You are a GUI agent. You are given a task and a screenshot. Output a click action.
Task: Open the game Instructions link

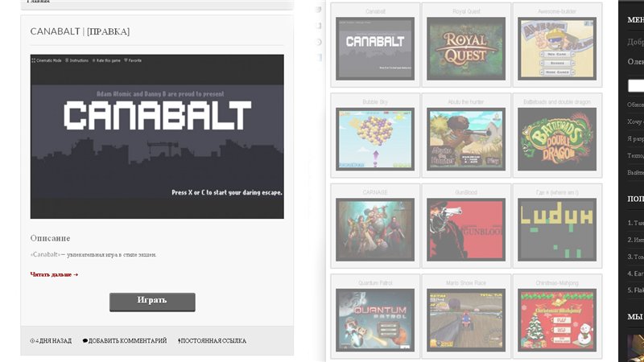click(76, 60)
